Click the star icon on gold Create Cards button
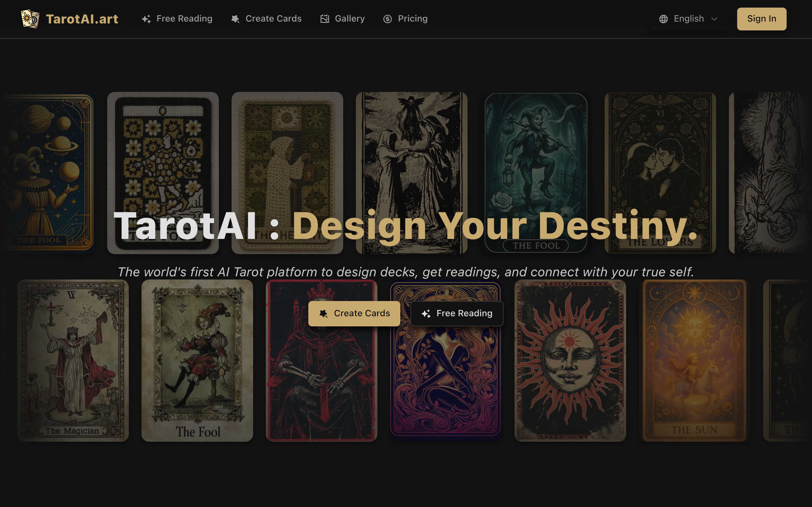This screenshot has height=507, width=812. point(324,313)
